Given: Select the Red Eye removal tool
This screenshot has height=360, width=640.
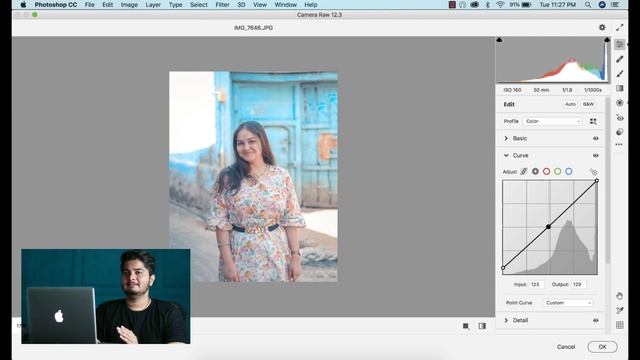Looking at the screenshot, I should coord(620,118).
